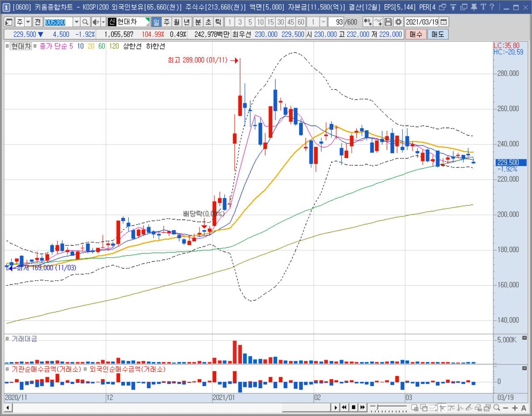Click the title bar pin icon
This screenshot has height=416, width=532.
[x=473, y=7]
